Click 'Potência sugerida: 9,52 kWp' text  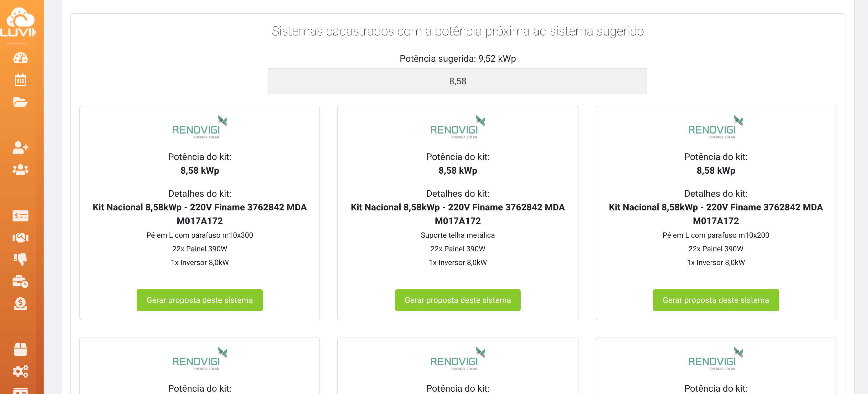[x=458, y=59]
